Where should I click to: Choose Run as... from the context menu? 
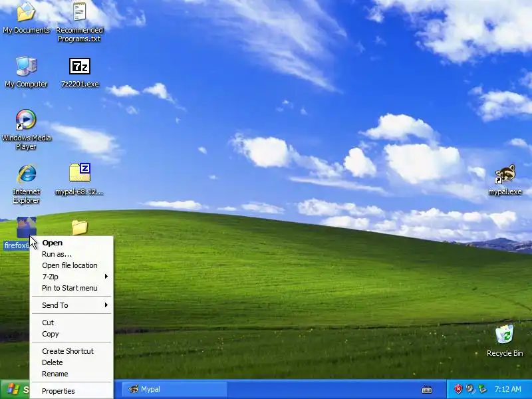tap(72, 254)
